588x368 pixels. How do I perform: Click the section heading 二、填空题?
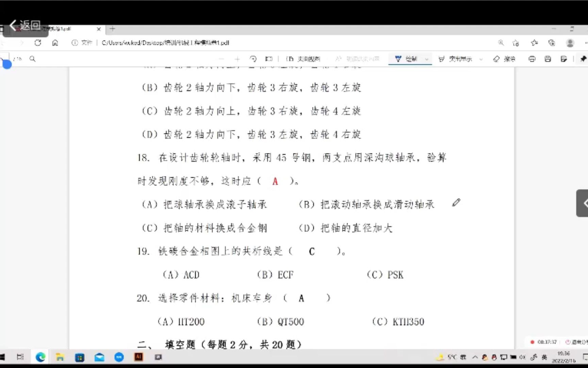[x=219, y=344]
